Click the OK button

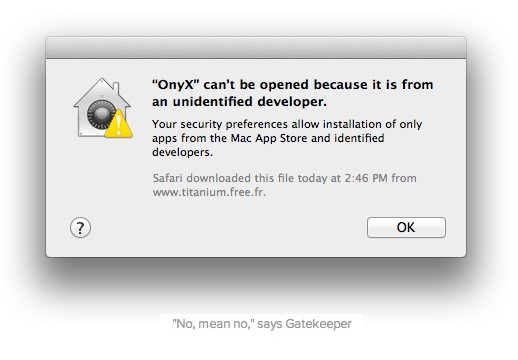pos(406,227)
